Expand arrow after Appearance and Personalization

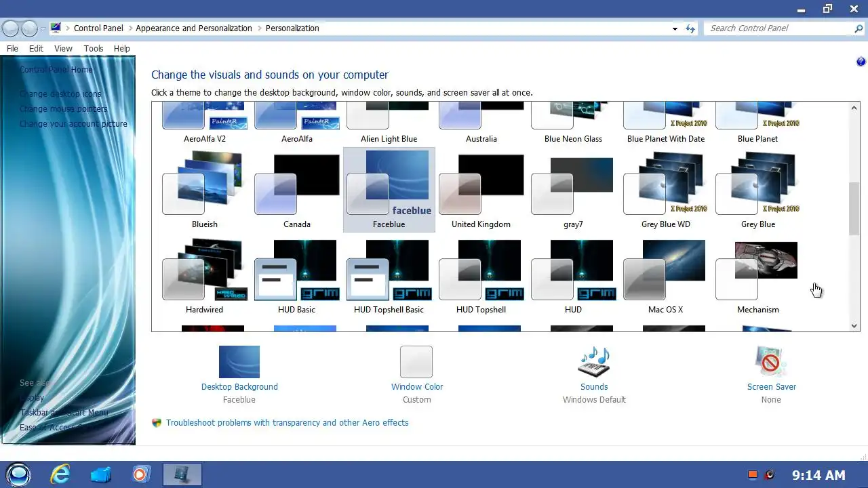(259, 28)
